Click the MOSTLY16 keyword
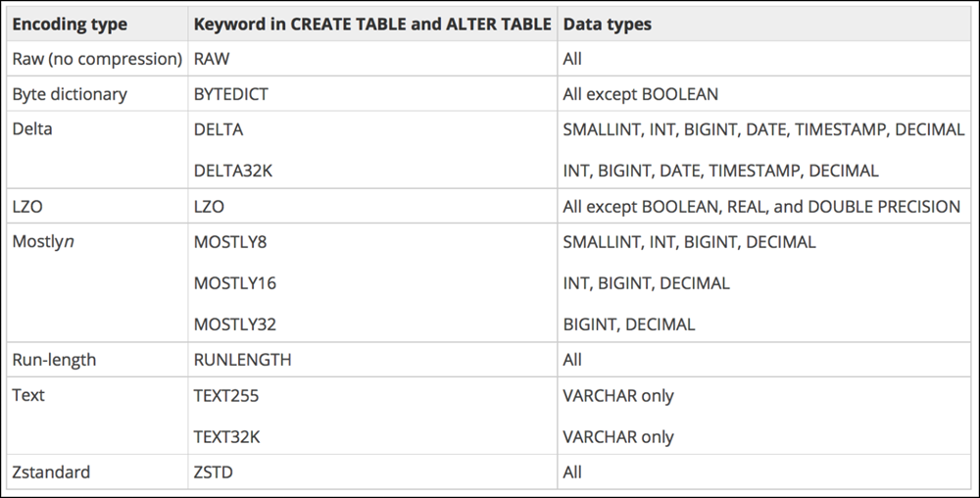The width and height of the screenshot is (980, 498). (x=235, y=283)
